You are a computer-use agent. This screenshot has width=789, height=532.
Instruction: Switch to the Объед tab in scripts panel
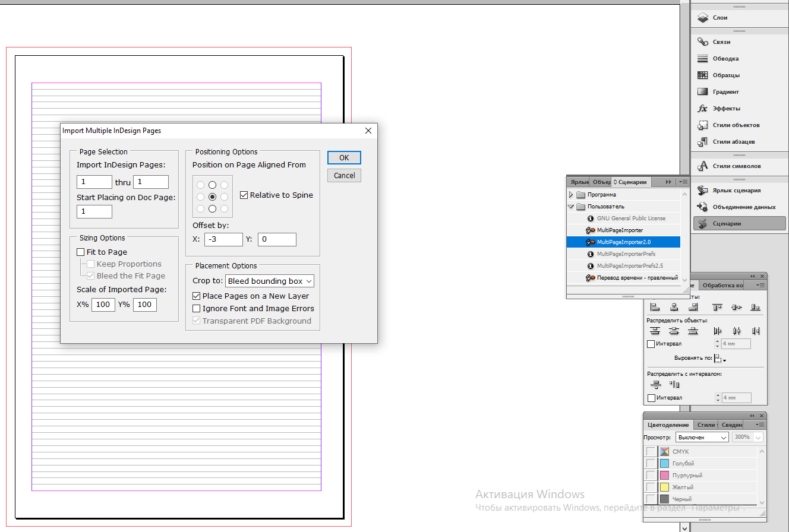click(601, 182)
